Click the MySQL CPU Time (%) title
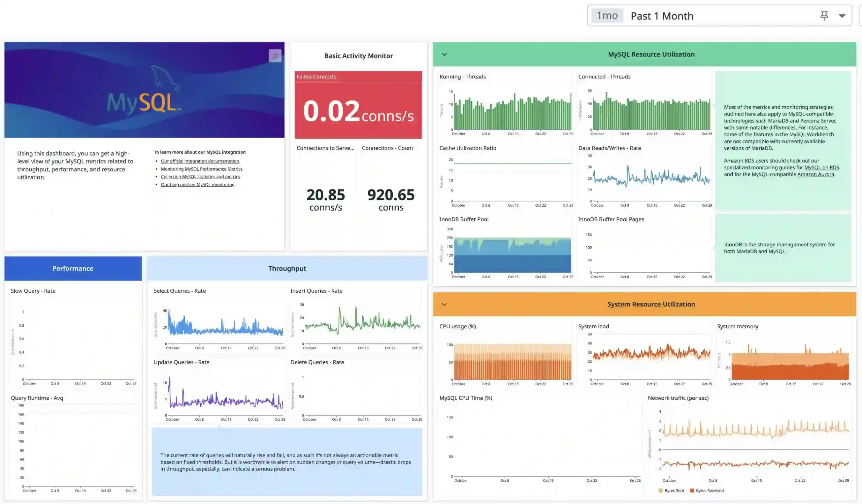The height and width of the screenshot is (504, 862). (466, 398)
